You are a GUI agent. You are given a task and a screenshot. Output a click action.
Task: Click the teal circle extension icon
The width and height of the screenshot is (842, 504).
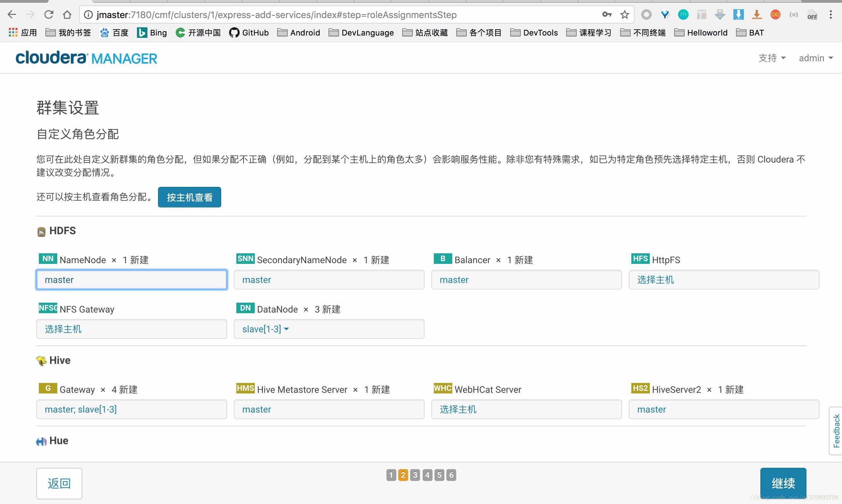(x=683, y=14)
